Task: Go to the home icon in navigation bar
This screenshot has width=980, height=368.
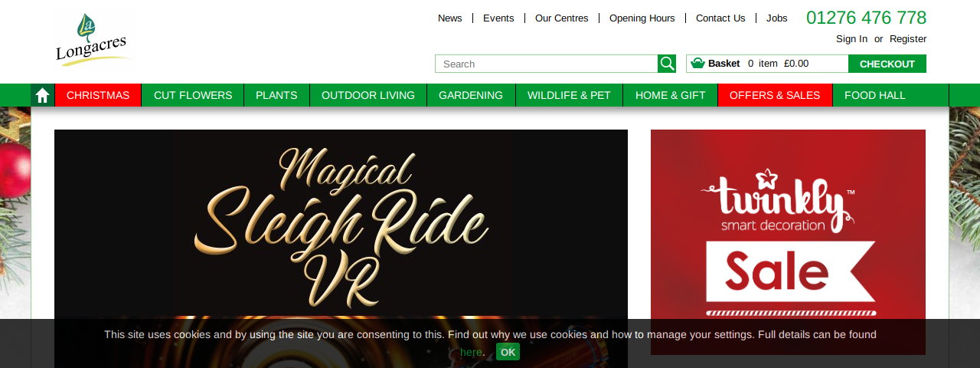Action: coord(43,95)
